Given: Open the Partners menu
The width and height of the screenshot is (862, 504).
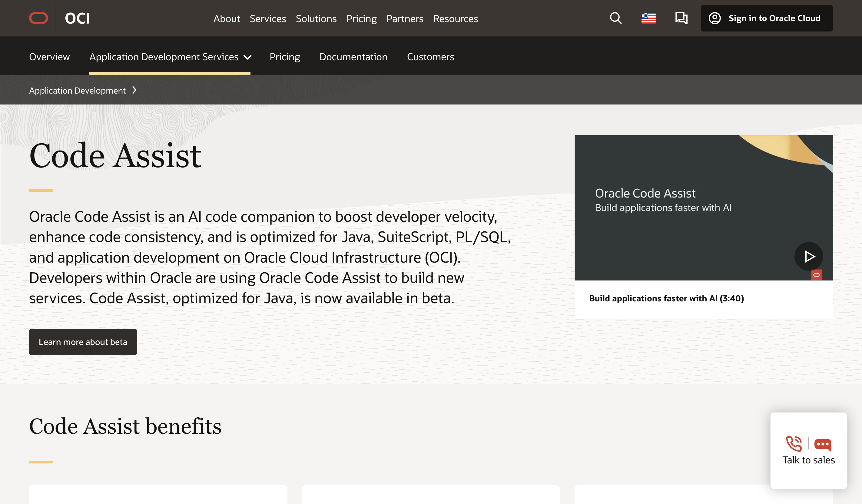Looking at the screenshot, I should pos(405,18).
